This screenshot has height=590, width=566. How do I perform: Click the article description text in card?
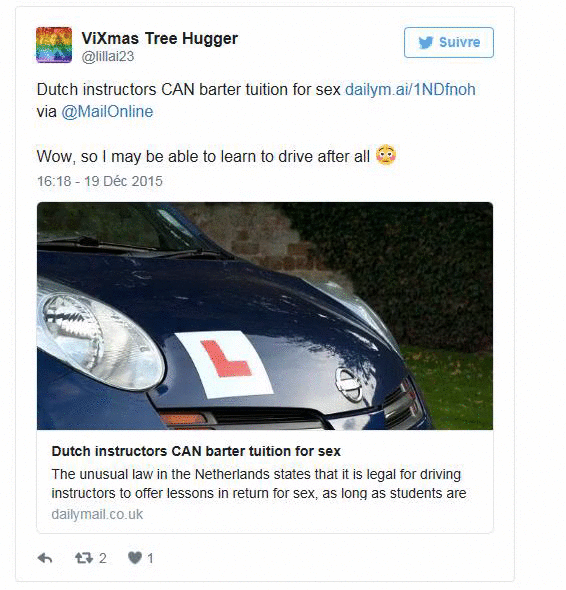[259, 484]
